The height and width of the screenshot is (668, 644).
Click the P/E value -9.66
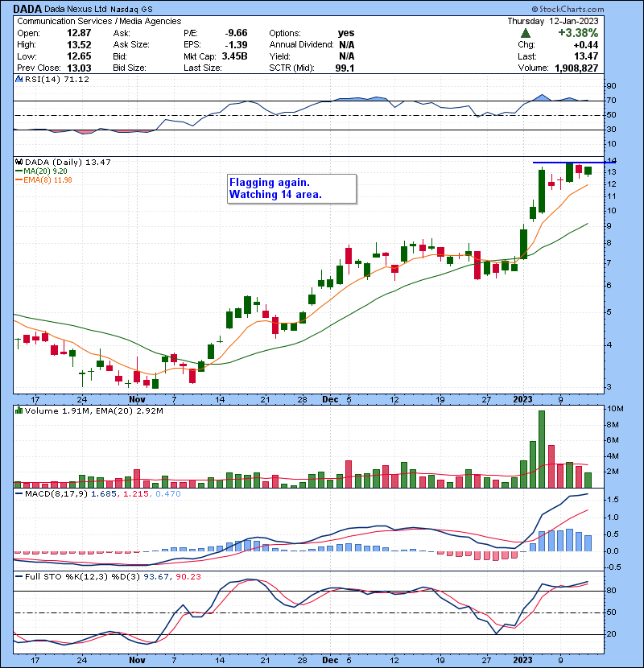236,33
